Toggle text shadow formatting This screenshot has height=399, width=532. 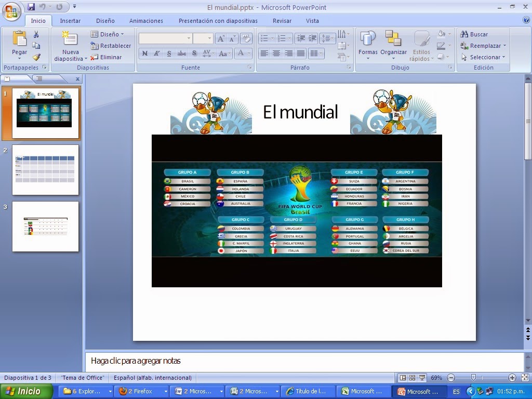pos(194,54)
